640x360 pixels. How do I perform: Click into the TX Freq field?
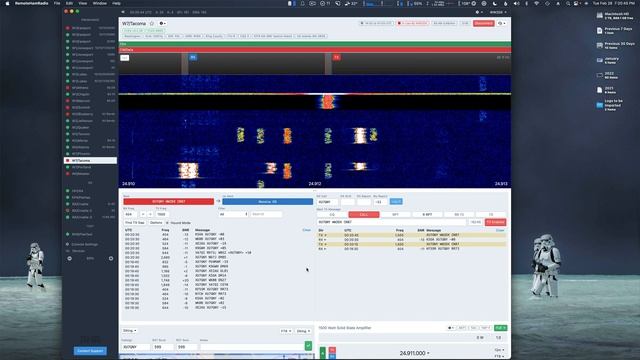(162, 214)
